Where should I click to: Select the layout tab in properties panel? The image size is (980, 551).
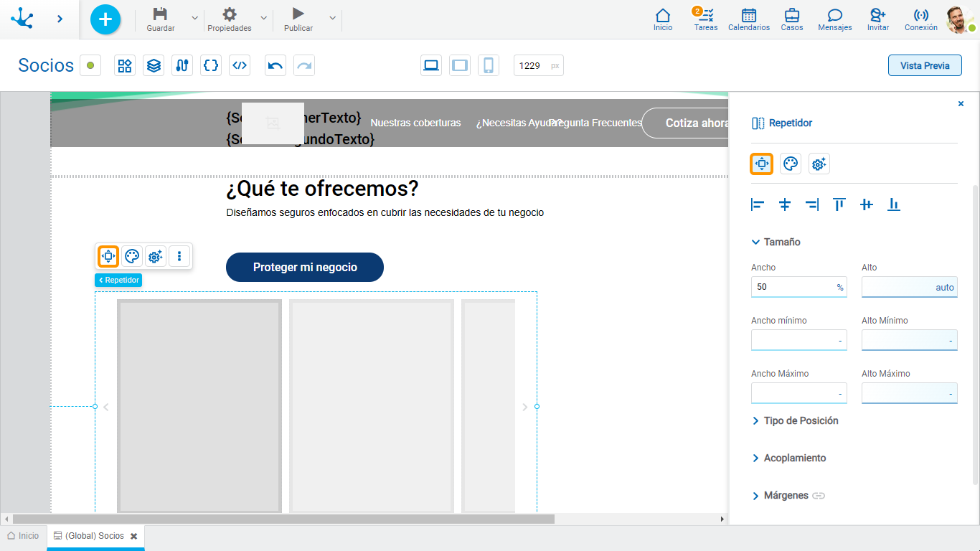[x=762, y=164]
